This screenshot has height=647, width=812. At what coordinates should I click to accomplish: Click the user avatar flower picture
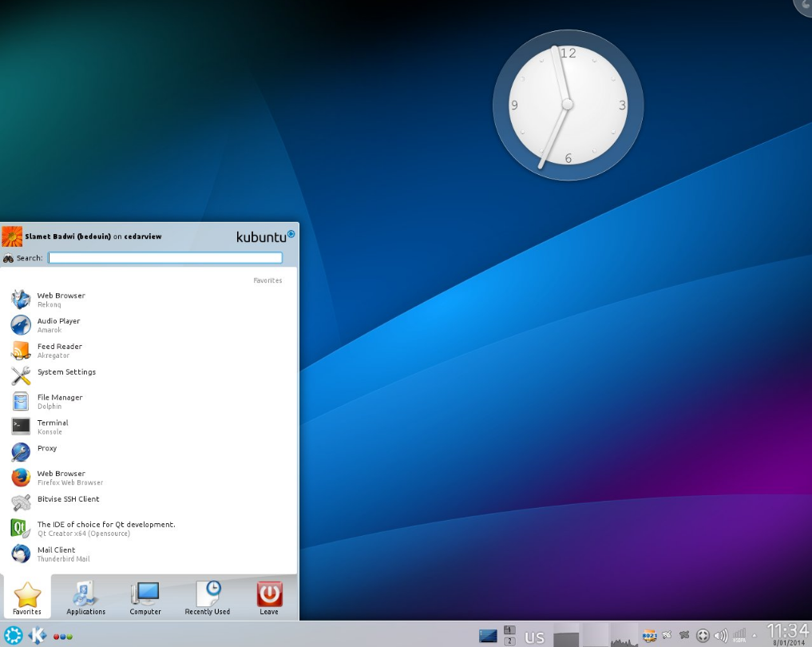[12, 236]
